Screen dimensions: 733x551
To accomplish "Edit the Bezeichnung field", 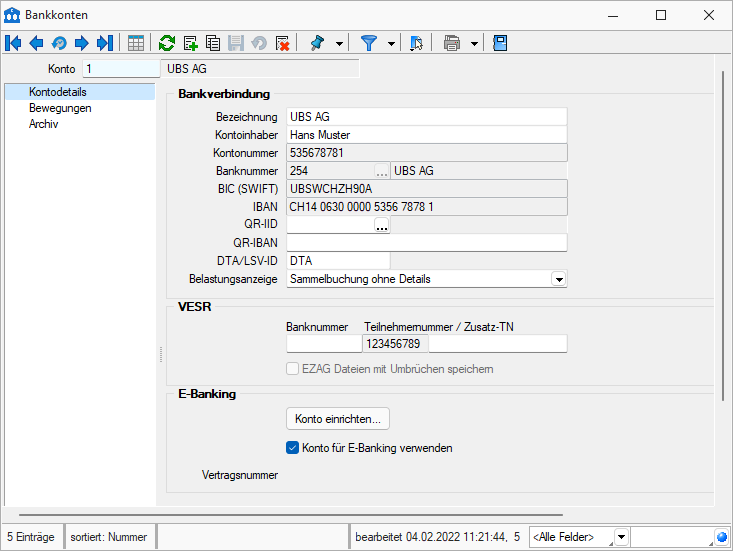I will pos(426,116).
